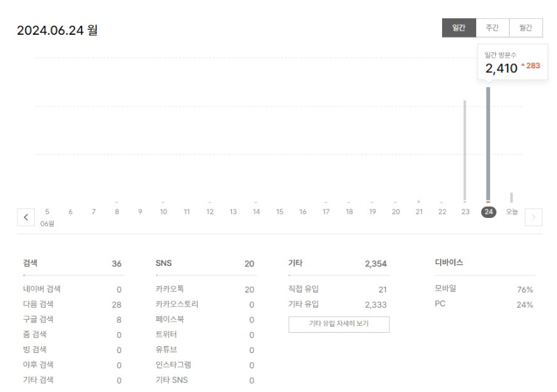Select the 일간 daily tab
Image resolution: width=557 pixels, height=392 pixels.
pos(459,28)
